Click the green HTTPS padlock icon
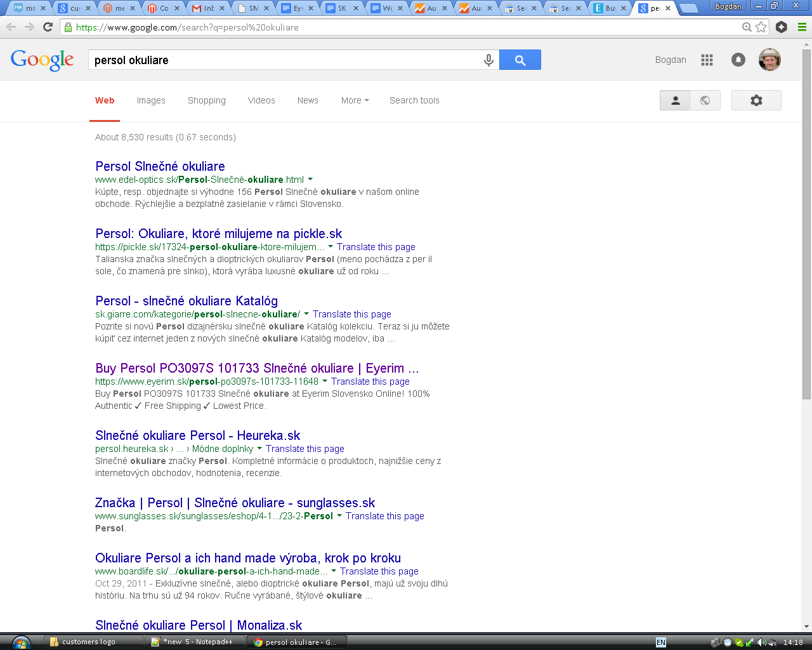The image size is (812, 650). pos(68,27)
